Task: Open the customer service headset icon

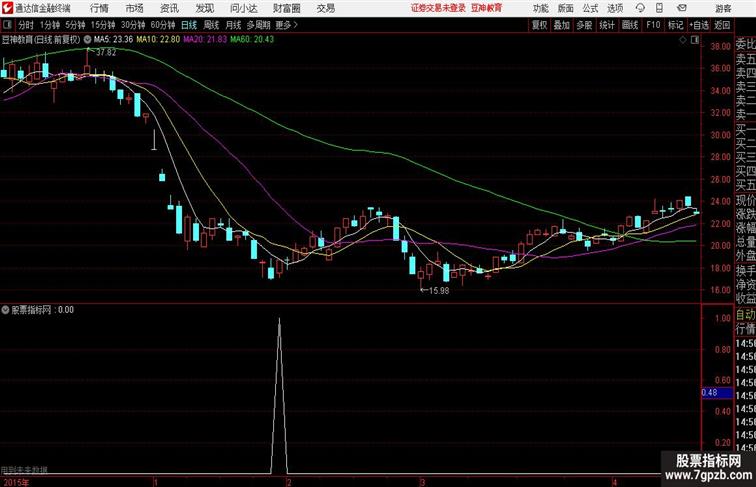Action: [640, 8]
